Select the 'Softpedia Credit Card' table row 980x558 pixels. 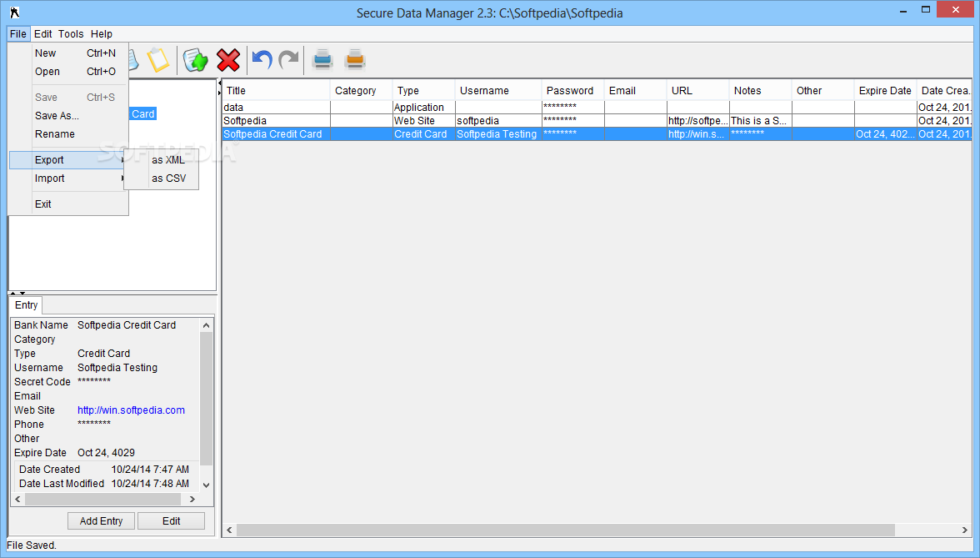point(597,133)
